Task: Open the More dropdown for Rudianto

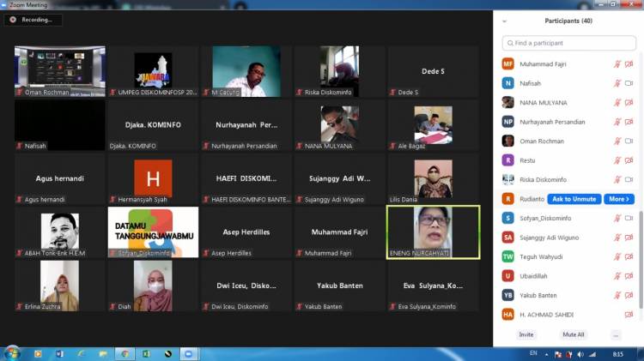Action: click(618, 199)
